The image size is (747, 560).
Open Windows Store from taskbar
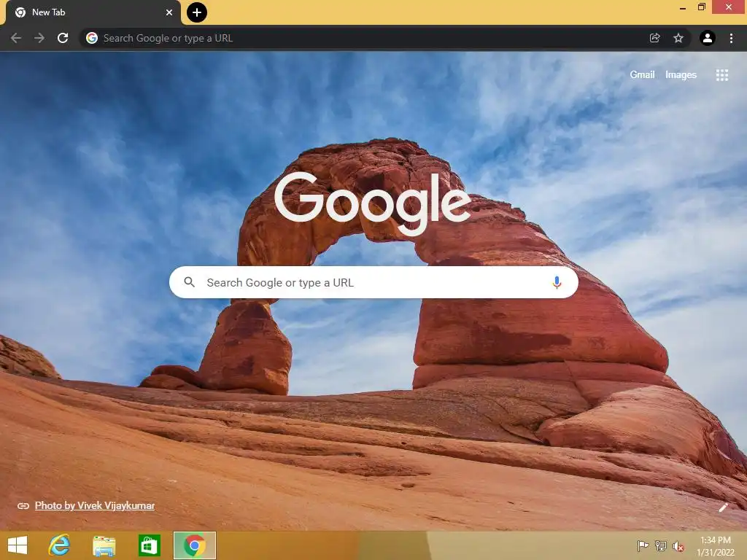[149, 545]
